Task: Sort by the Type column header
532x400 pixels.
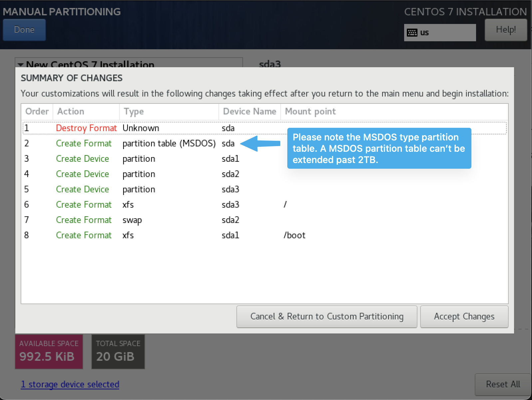Action: pyautogui.click(x=169, y=111)
